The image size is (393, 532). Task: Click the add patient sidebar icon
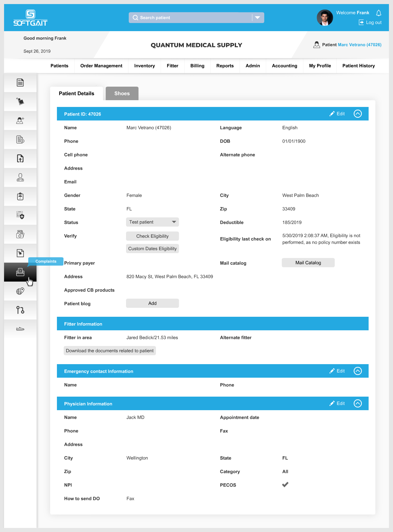[x=20, y=120]
